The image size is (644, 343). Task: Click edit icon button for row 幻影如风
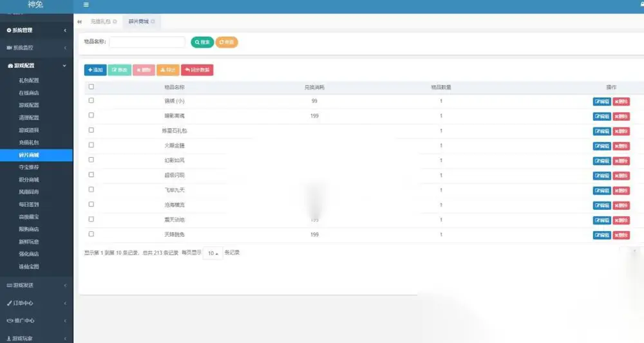601,161
